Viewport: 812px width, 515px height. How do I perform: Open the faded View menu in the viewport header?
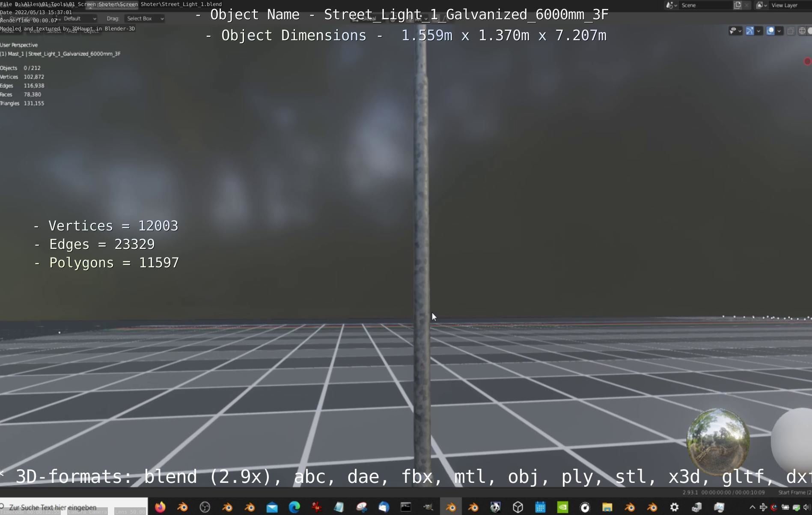click(34, 31)
